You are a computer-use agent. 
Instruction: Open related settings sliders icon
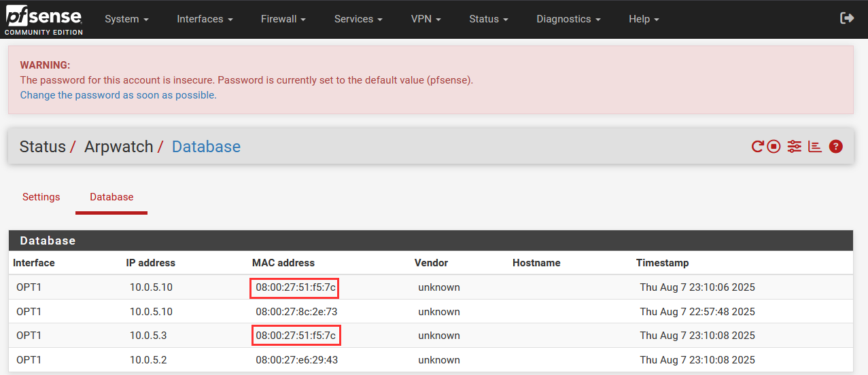click(x=794, y=147)
